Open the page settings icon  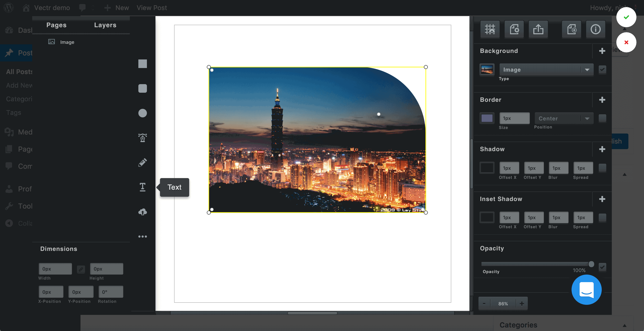point(514,29)
